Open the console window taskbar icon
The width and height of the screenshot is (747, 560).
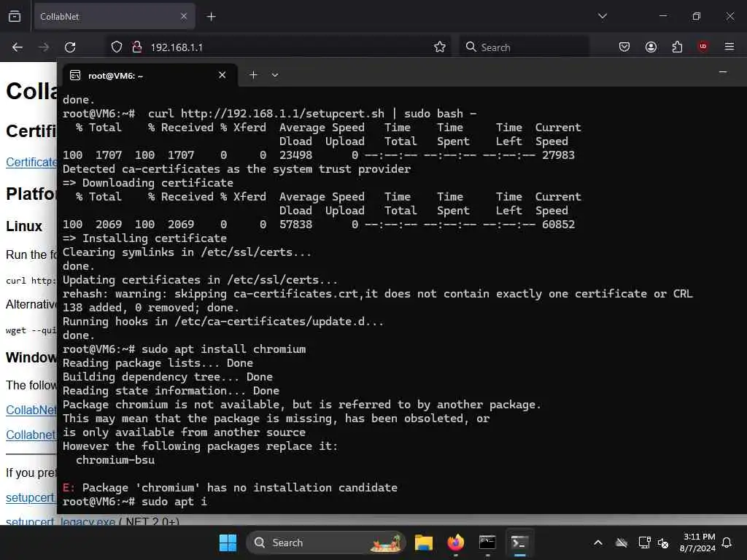point(487,542)
